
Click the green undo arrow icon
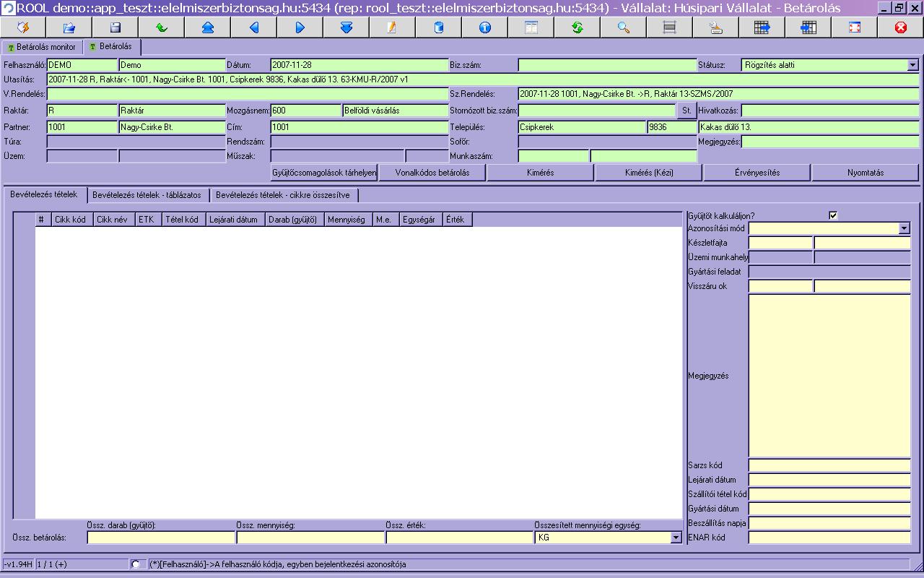[162, 27]
